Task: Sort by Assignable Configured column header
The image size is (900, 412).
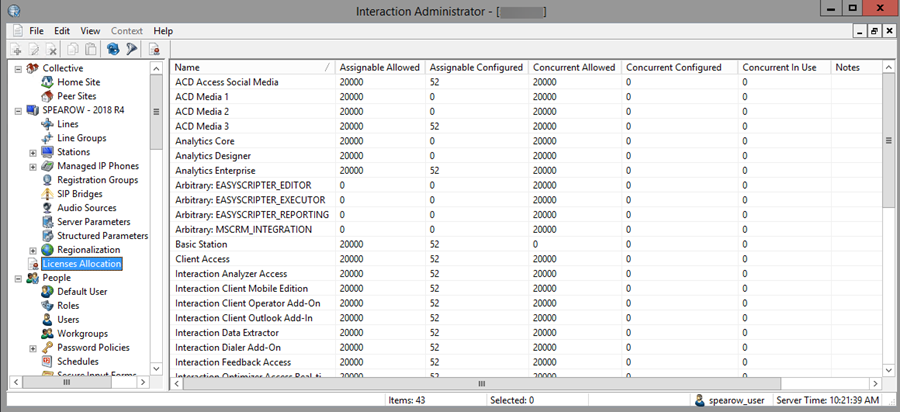Action: 476,67
